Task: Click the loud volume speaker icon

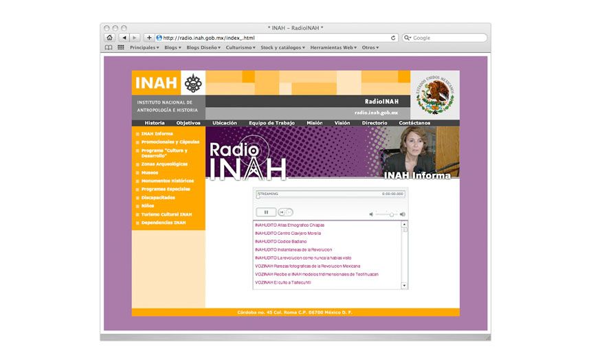Action: (x=403, y=214)
